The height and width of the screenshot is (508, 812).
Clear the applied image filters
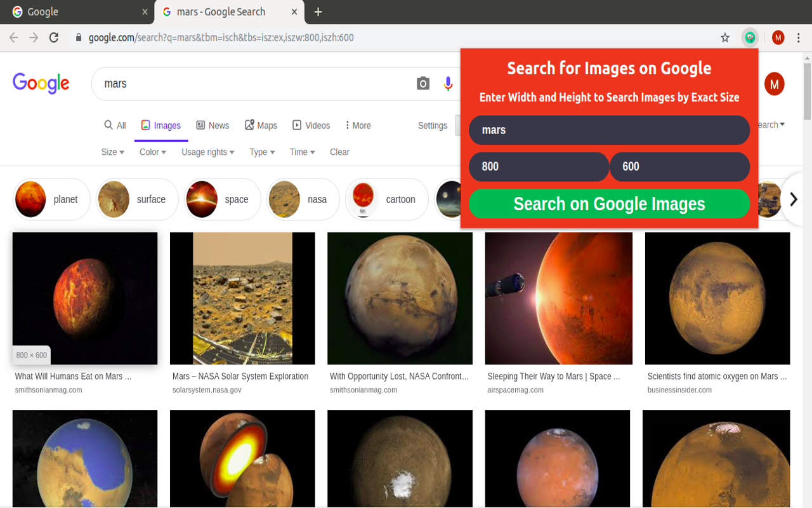(x=339, y=152)
